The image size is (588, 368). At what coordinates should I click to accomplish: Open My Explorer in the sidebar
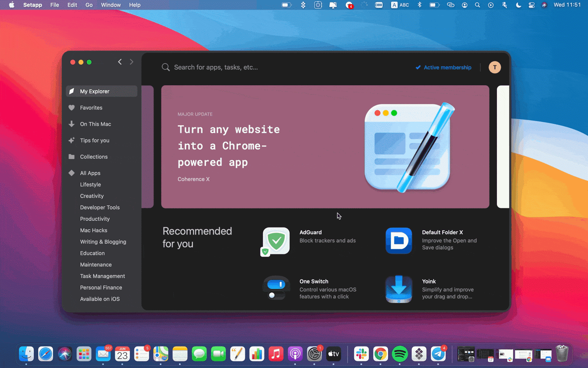click(101, 91)
